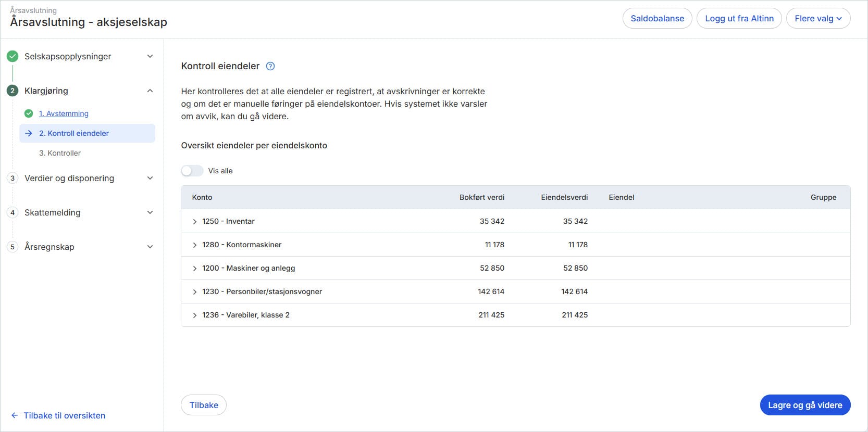Select the 3. Kontroller step
Image resolution: width=868 pixels, height=432 pixels.
[60, 153]
